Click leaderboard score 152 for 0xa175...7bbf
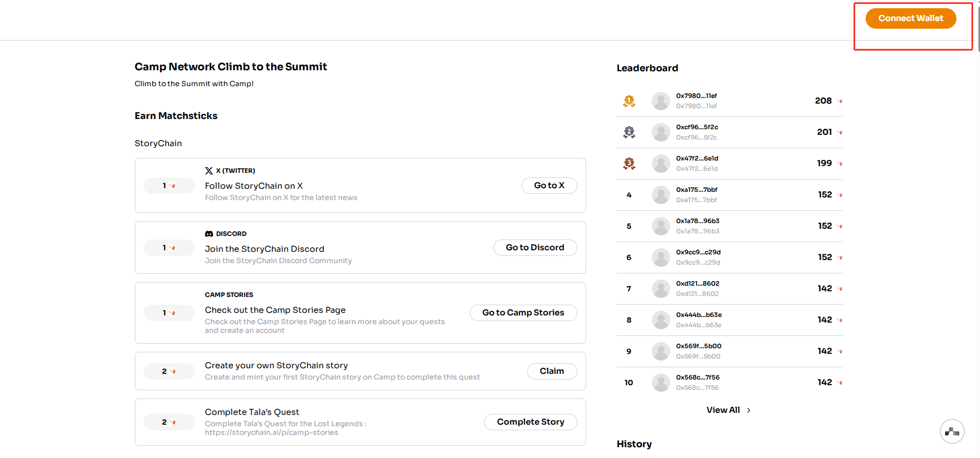The height and width of the screenshot is (458, 980). (x=825, y=195)
